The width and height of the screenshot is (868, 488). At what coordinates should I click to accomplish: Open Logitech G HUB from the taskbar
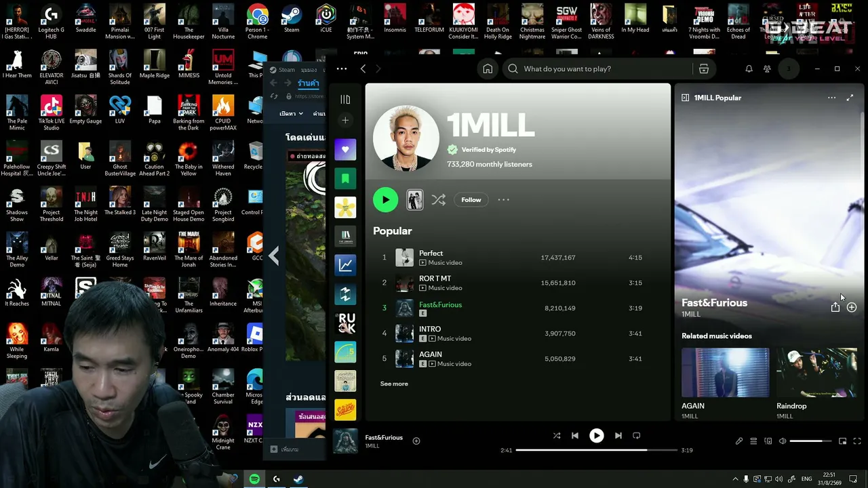coord(276,479)
